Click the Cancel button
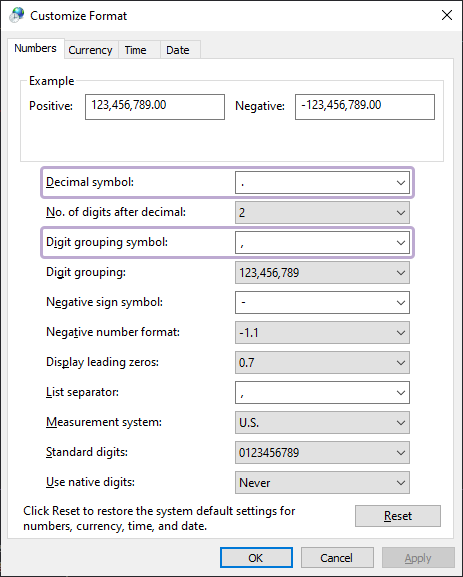 click(x=337, y=558)
